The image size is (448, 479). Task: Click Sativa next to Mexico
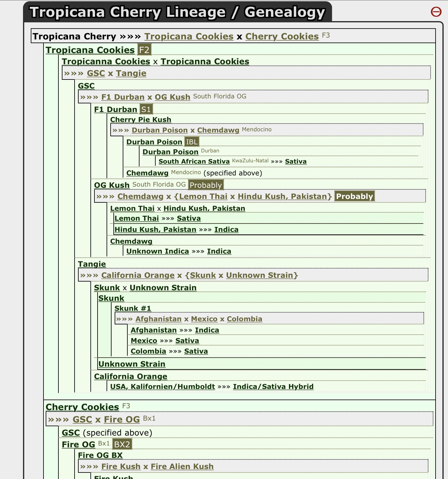(x=187, y=341)
